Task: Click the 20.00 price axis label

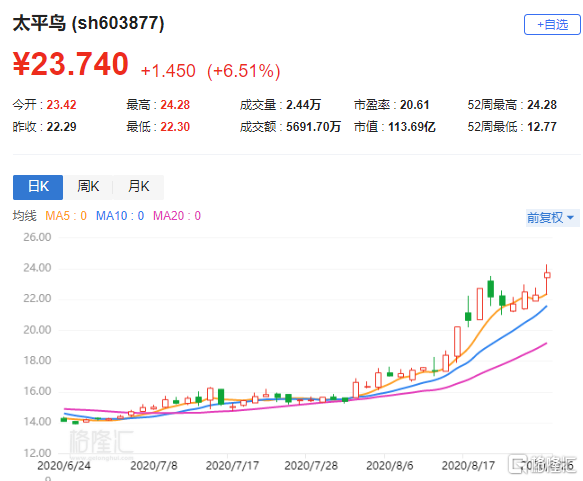Action: [x=37, y=330]
